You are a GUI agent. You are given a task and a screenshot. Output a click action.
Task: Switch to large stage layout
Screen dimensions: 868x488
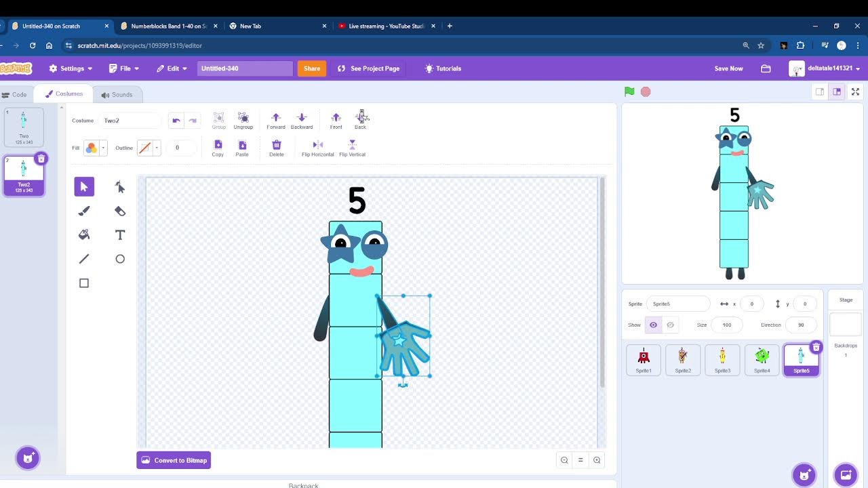coord(837,91)
